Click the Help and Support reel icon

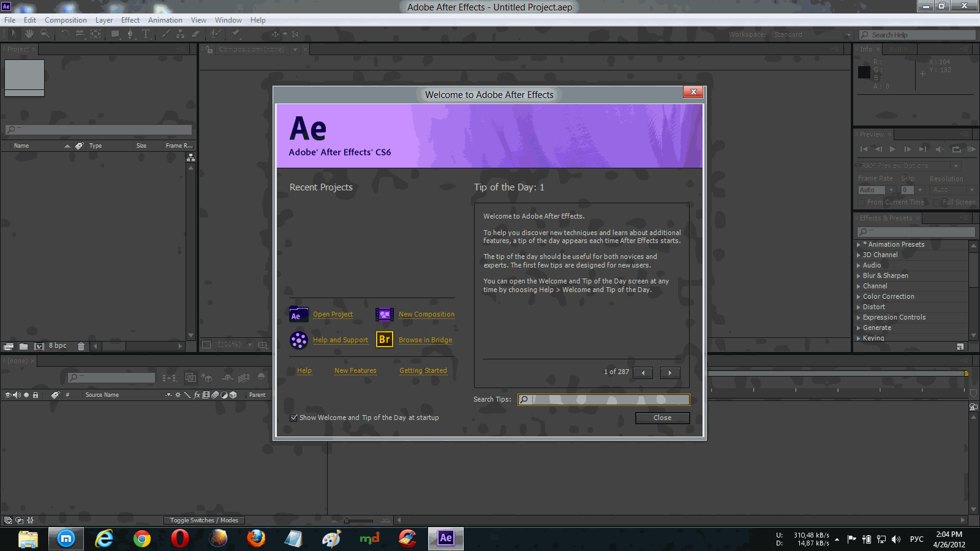pos(298,340)
